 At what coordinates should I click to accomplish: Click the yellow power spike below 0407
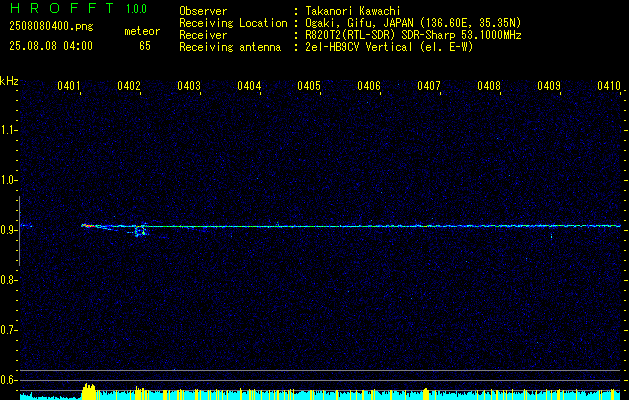click(x=426, y=394)
